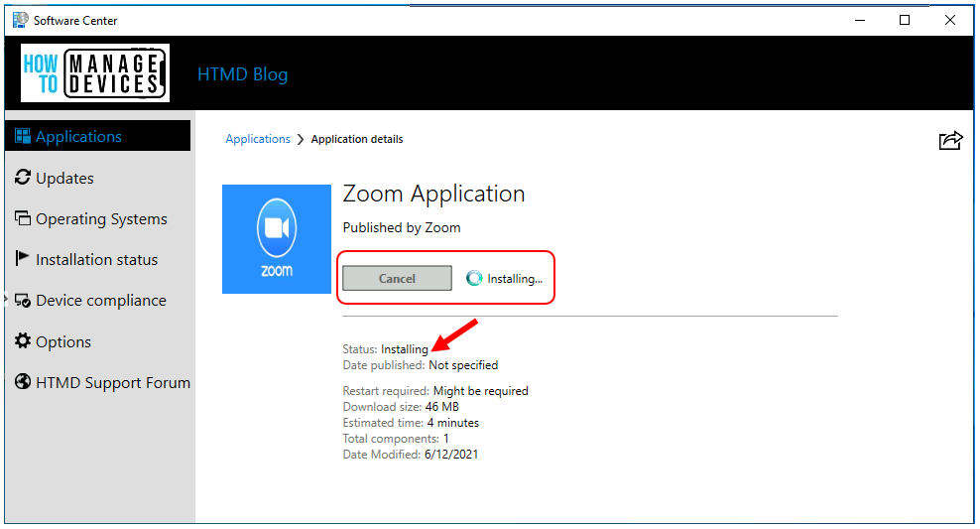This screenshot has width=980, height=529.
Task: Click Estimated time: 4 minutes
Action: click(411, 423)
